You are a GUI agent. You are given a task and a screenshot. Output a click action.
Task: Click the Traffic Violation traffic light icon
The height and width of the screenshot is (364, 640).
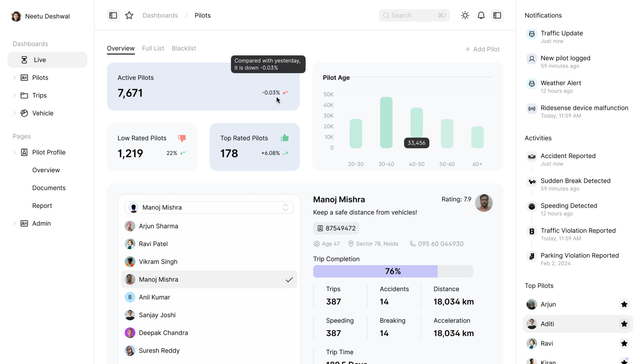pos(532,231)
